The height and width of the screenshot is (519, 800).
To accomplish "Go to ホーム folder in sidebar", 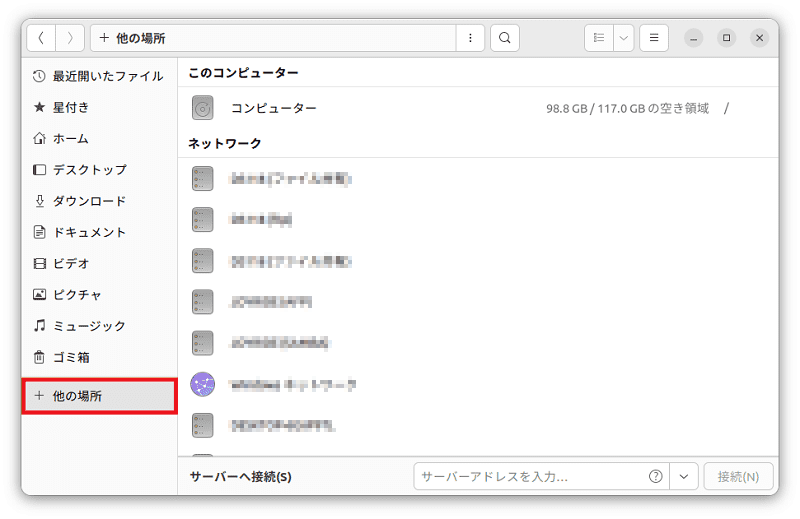I will (99, 139).
